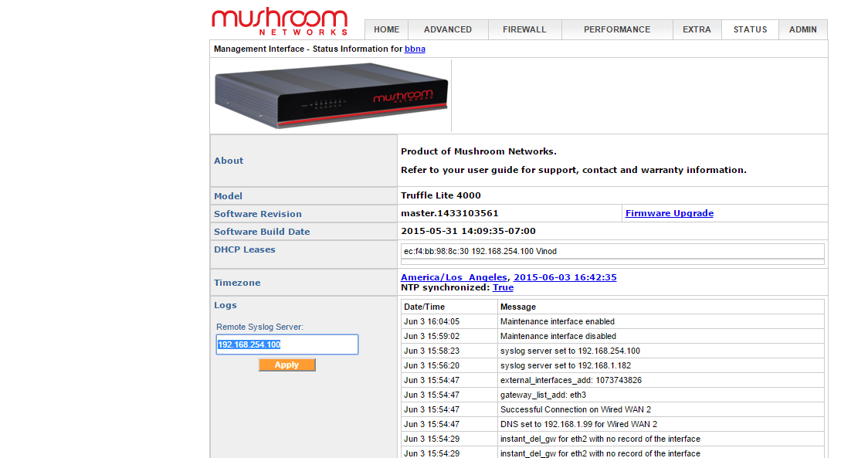Open the HOME tab
This screenshot has height=458, width=868.
coord(386,30)
